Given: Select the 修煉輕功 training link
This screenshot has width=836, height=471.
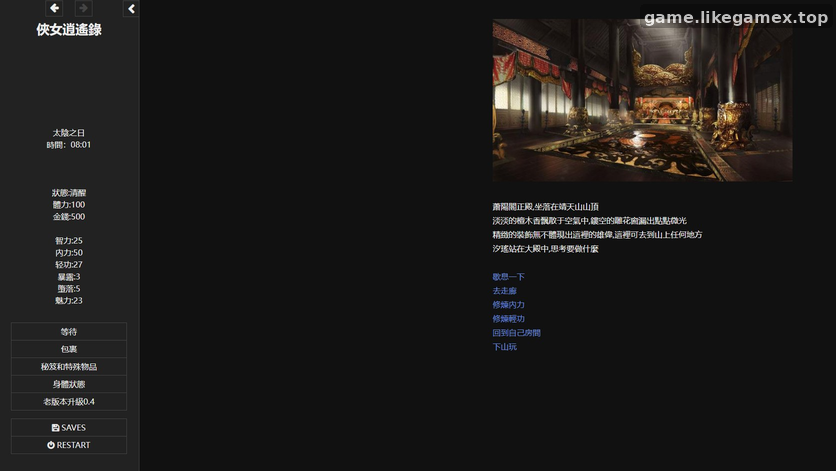Looking at the screenshot, I should coord(508,318).
